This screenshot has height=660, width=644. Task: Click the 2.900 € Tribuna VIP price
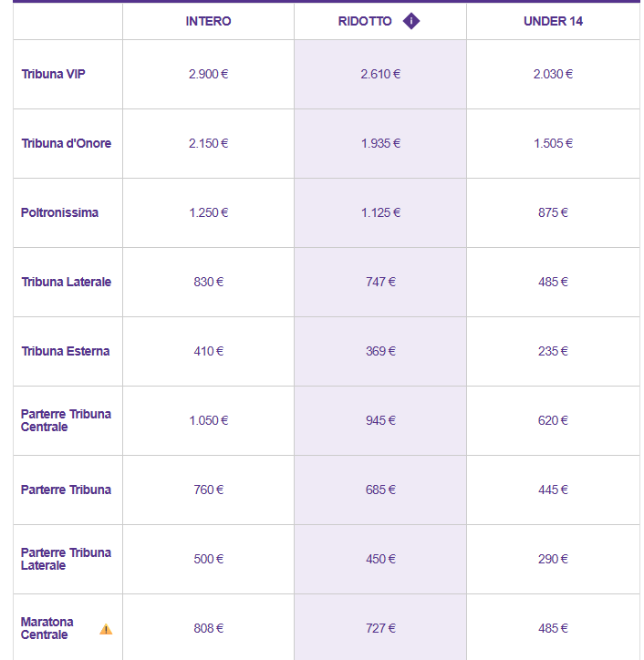(209, 74)
